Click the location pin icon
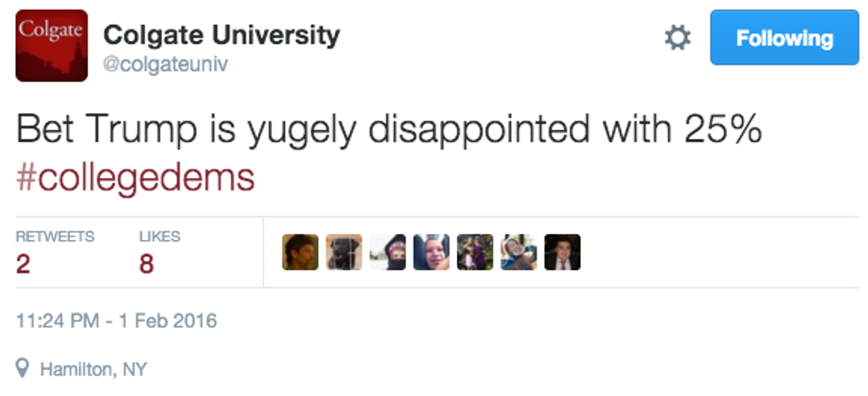The width and height of the screenshot is (868, 396). click(23, 368)
